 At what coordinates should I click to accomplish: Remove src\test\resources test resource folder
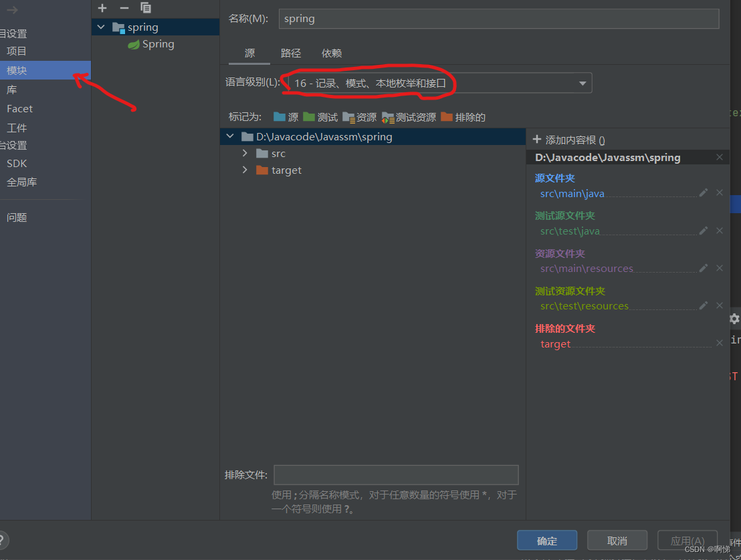pos(719,305)
